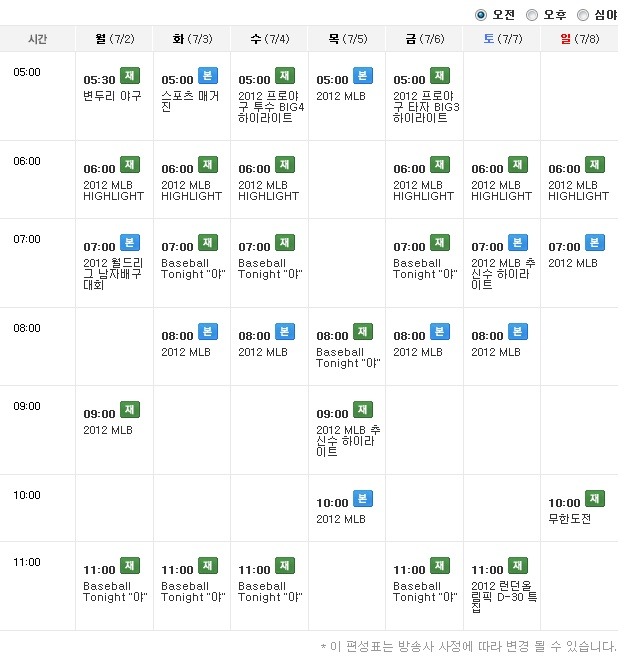Open 스포츠 매거진 program on Tuesday
Image resolution: width=632 pixels, height=671 pixels.
tap(190, 101)
